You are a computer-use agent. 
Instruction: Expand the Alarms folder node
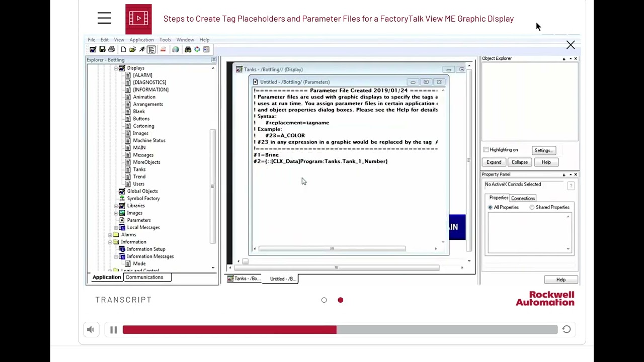[x=110, y=235]
